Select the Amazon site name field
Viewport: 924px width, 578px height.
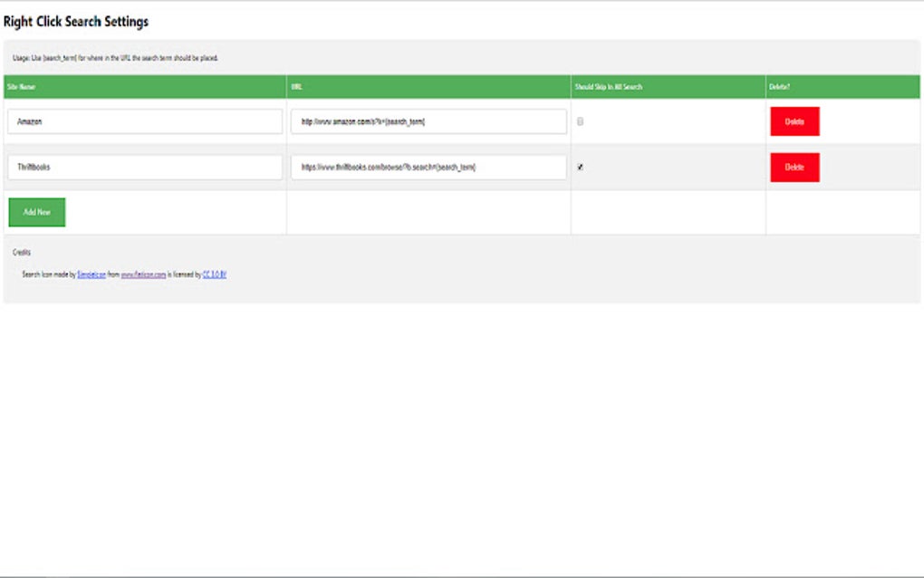click(x=144, y=120)
